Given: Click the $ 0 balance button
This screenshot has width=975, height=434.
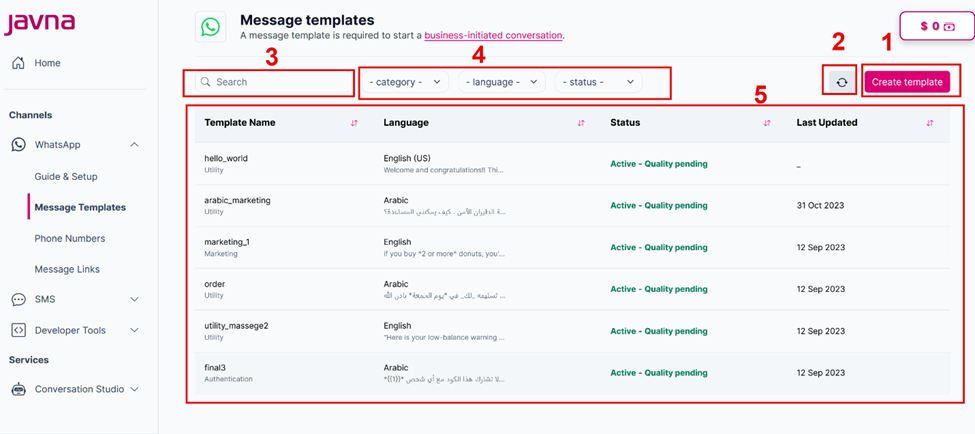Looking at the screenshot, I should pos(936,27).
